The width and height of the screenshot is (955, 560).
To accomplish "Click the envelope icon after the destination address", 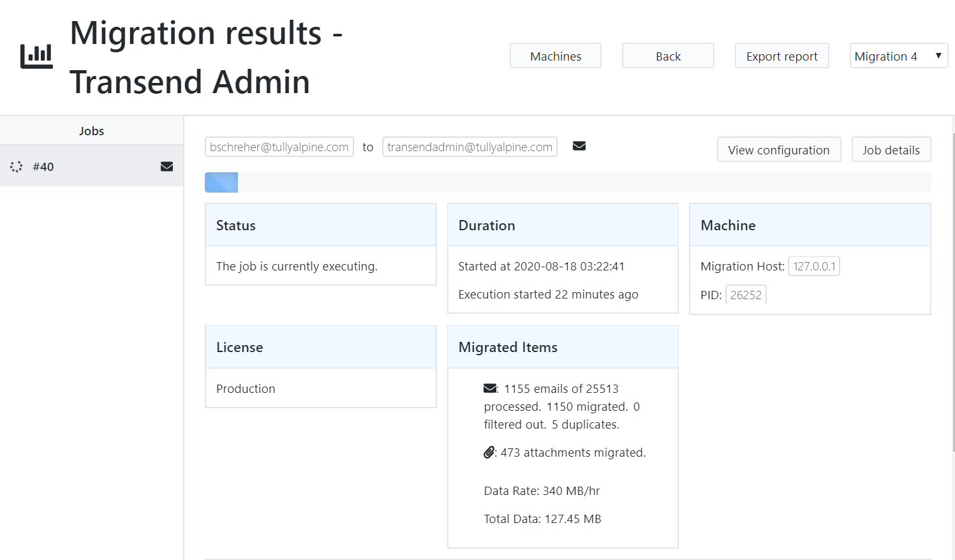I will click(579, 146).
